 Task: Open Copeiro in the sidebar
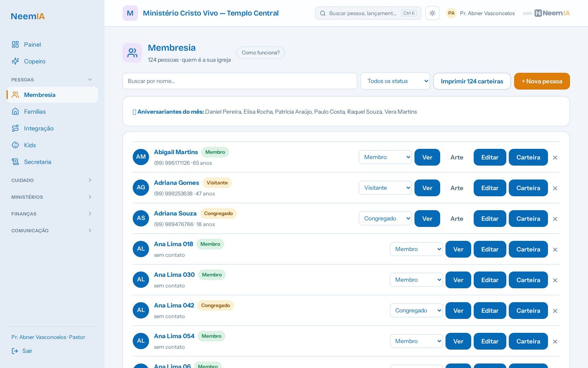pyautogui.click(x=52, y=61)
